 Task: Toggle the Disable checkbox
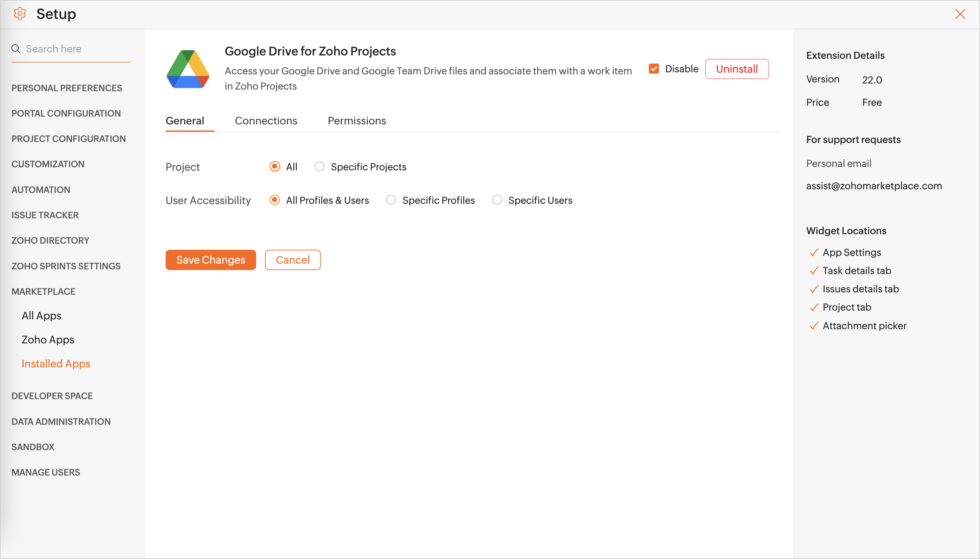click(x=654, y=69)
